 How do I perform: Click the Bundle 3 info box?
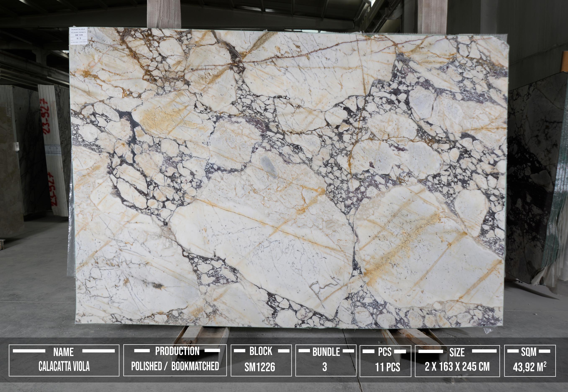[x=325, y=360]
